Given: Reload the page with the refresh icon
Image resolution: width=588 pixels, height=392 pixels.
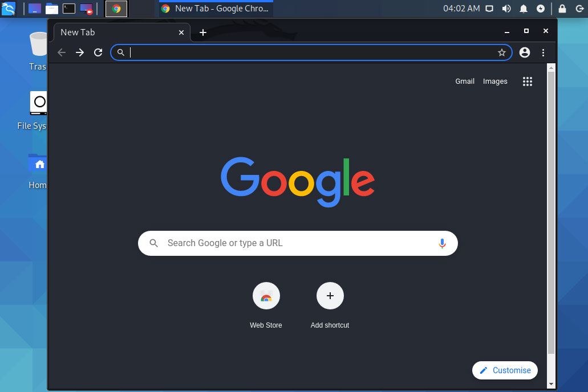Looking at the screenshot, I should (98, 52).
